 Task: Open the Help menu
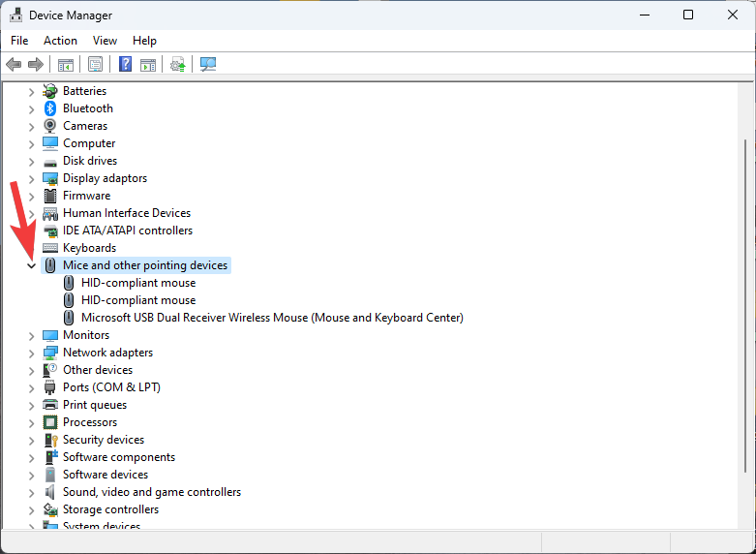pos(144,41)
